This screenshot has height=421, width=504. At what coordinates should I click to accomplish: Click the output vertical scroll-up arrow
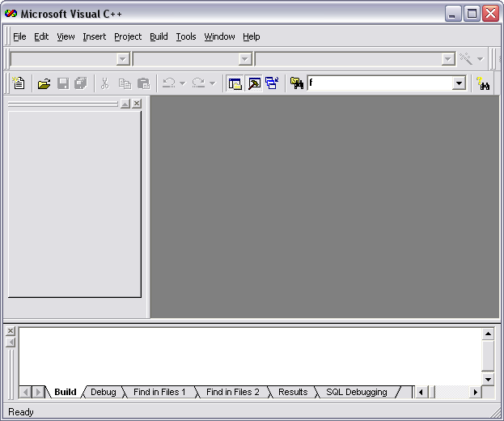click(488, 334)
